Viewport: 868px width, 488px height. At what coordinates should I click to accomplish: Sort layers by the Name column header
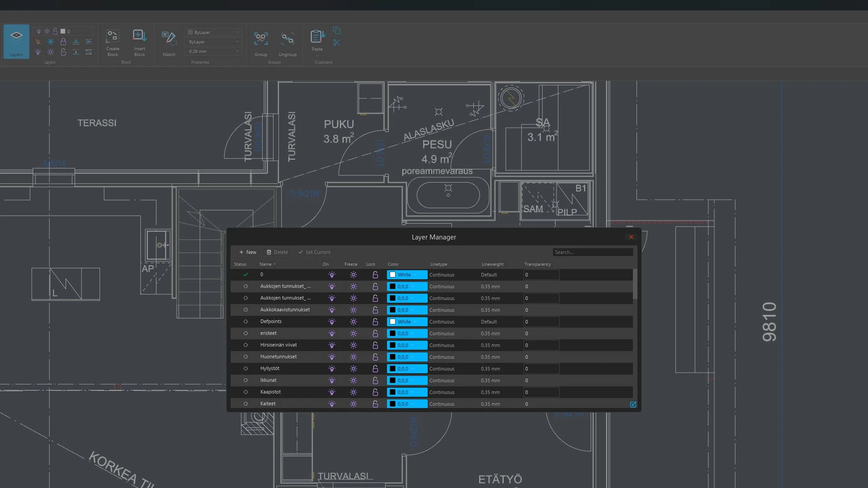(267, 264)
